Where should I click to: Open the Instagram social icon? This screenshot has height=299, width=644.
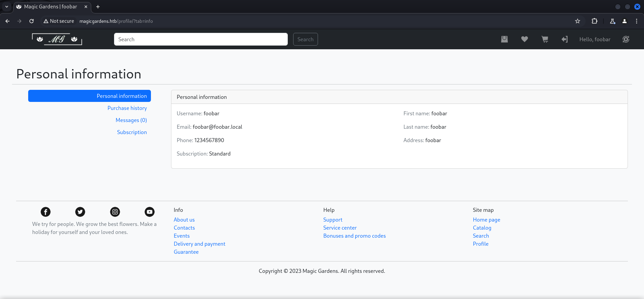[x=115, y=212]
